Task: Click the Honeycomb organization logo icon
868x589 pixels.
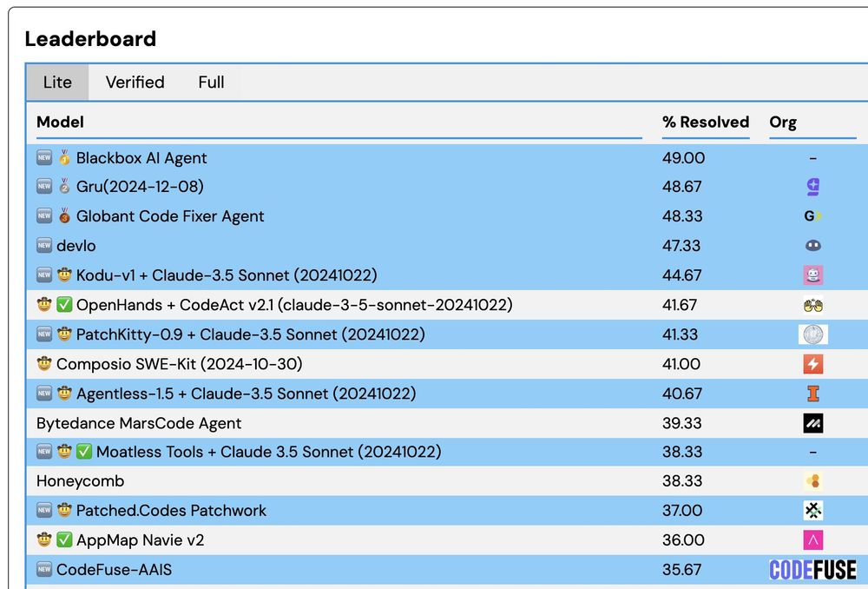Action: coord(812,481)
